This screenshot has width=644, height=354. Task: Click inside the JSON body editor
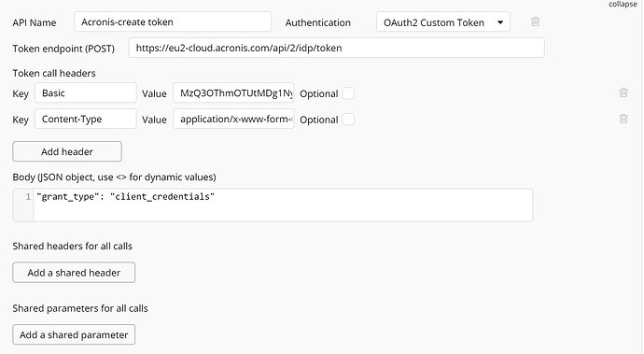point(283,205)
